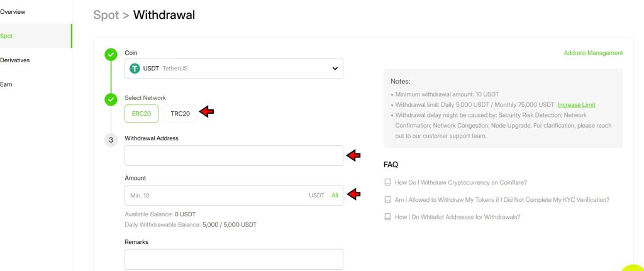Click the green checkmark step icon beside Select Network
Image resolution: width=644 pixels, height=271 pixels.
coord(111,99)
